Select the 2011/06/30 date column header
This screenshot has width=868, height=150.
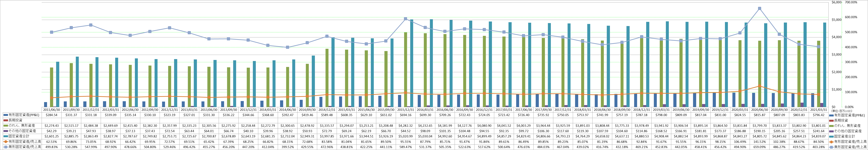(52, 110)
